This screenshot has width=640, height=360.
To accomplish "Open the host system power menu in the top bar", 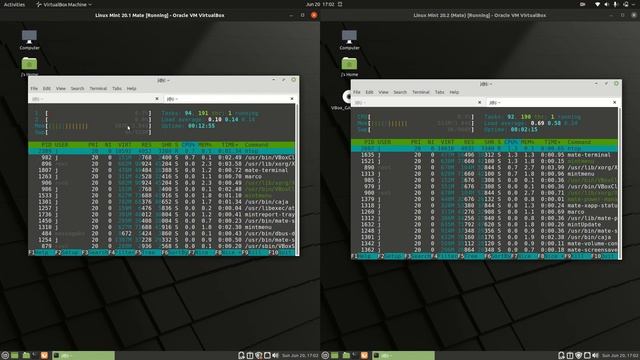I will 634,4.
